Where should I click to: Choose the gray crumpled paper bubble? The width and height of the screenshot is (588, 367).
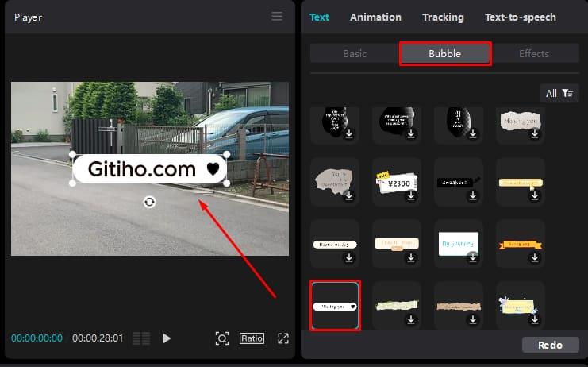click(335, 181)
